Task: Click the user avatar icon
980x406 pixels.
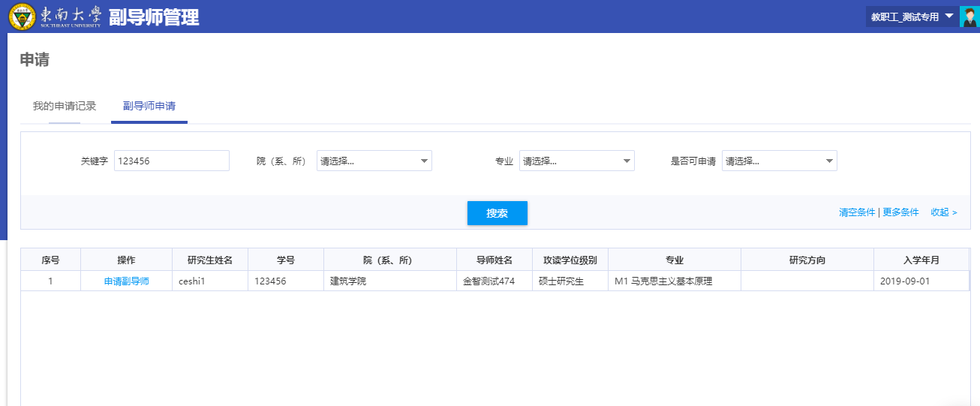Action: (968, 17)
